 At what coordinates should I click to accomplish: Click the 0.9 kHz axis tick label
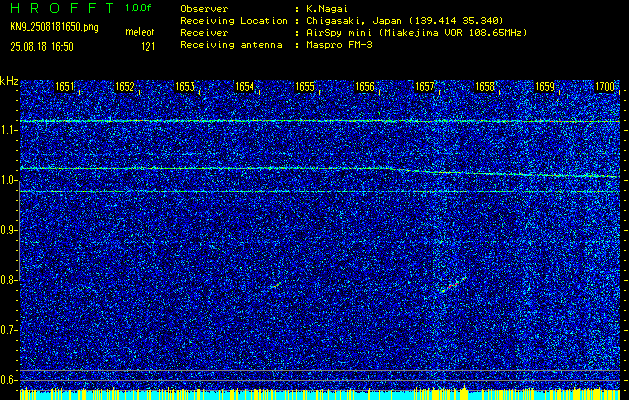point(7,230)
